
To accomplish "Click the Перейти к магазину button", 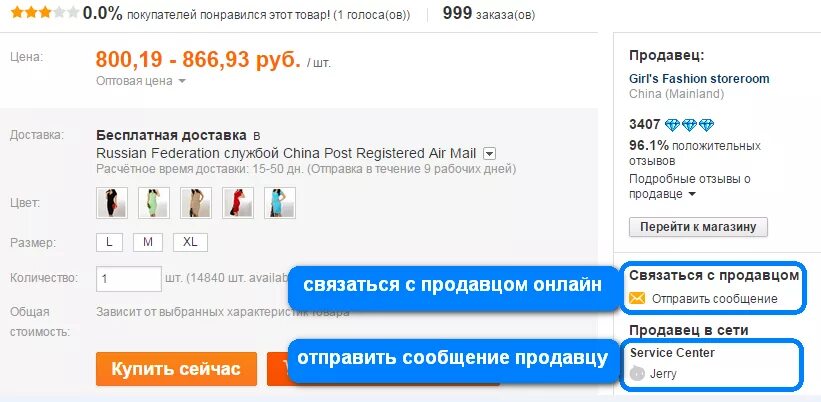I will pos(698,227).
